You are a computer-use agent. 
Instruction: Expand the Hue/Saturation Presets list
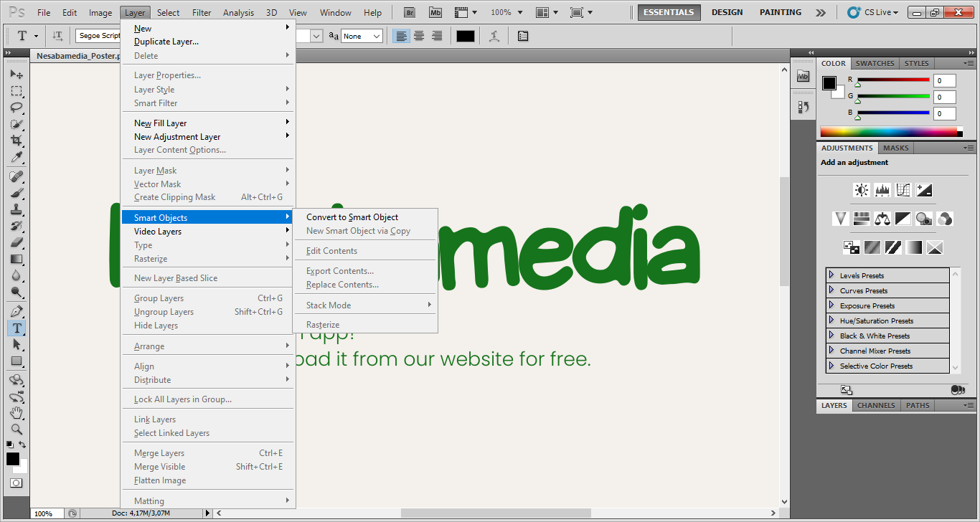click(x=831, y=321)
